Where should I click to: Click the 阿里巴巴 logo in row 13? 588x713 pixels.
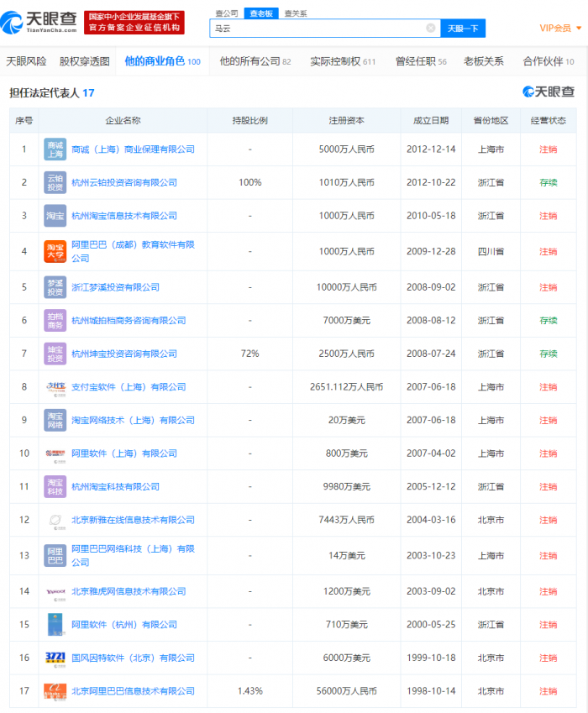[x=55, y=555]
